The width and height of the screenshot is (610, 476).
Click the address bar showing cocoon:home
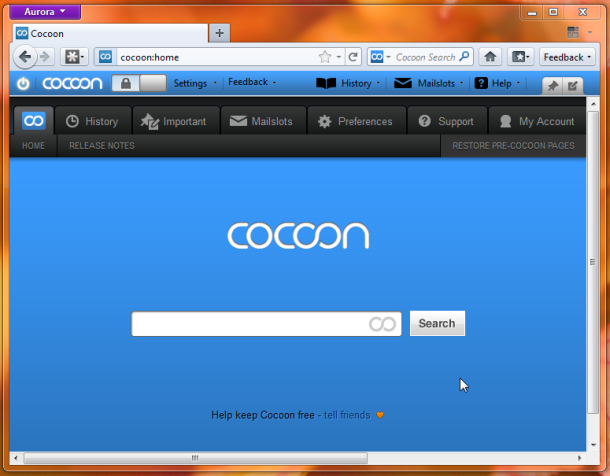click(216, 57)
